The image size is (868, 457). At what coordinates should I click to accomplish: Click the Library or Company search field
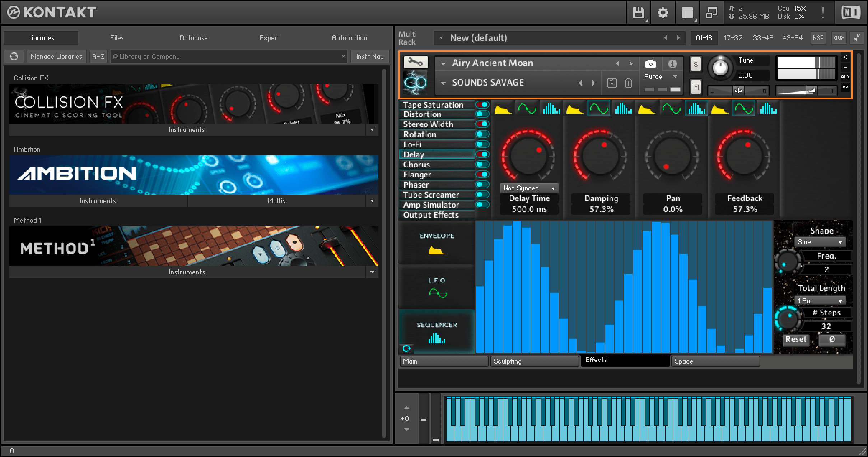[x=229, y=56]
